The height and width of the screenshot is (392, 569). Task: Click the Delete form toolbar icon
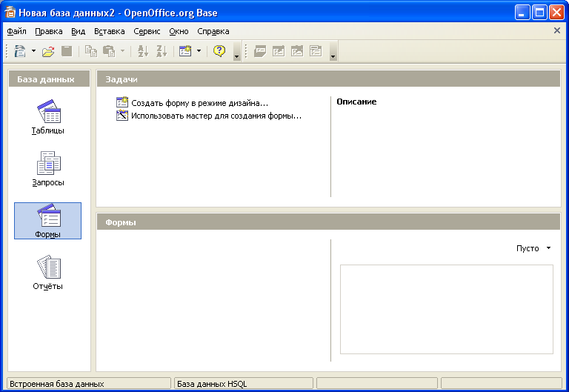(297, 51)
